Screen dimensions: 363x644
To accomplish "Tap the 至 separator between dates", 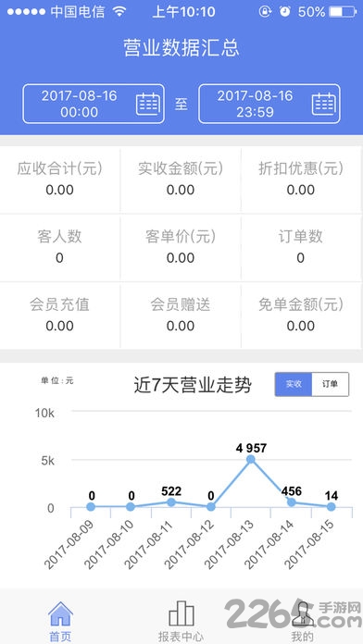I will tap(181, 104).
